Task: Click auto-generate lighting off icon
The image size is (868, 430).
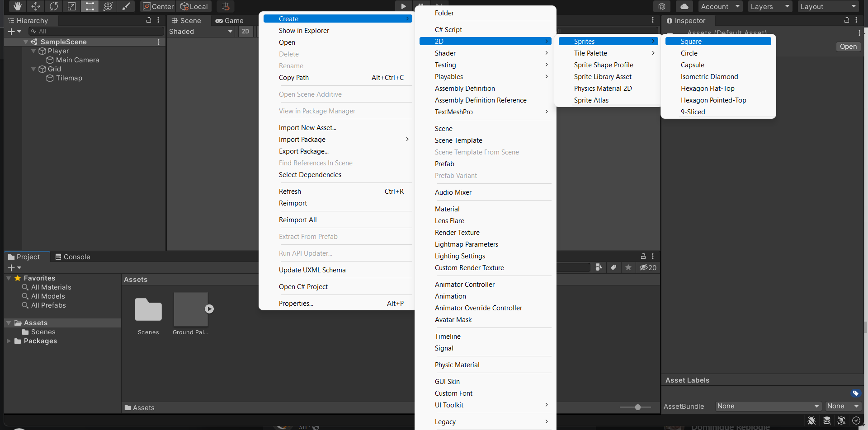Action: tap(841, 421)
